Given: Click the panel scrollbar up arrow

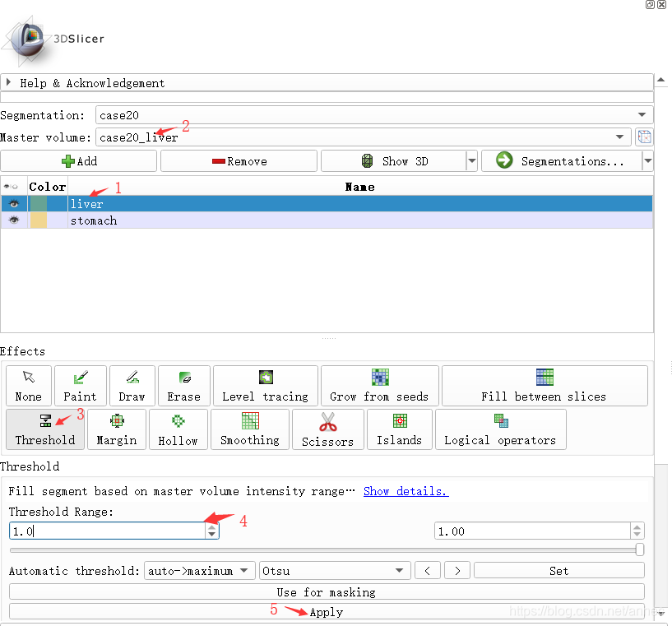Looking at the screenshot, I should (660, 80).
